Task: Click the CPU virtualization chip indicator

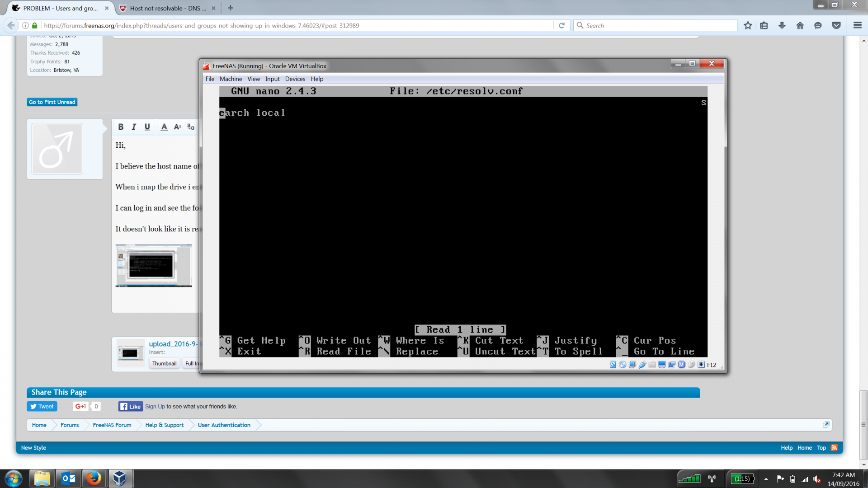Action: (x=682, y=365)
